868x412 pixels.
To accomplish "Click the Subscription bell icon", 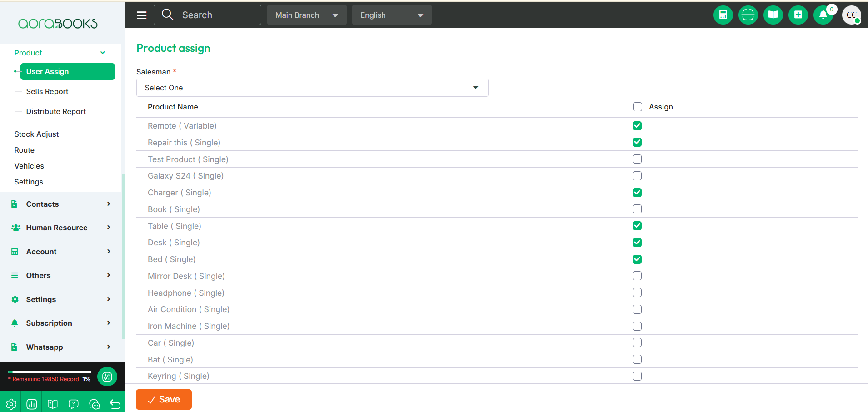I will [15, 323].
